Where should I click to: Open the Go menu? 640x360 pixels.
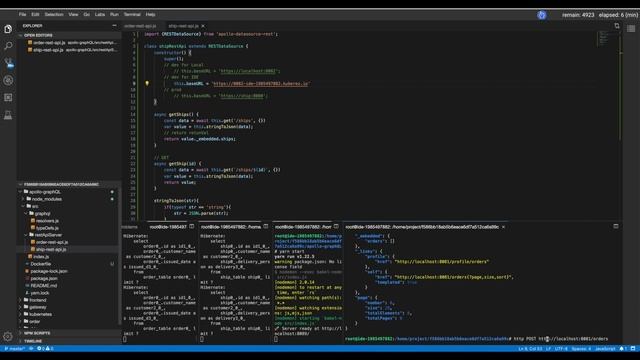[x=87, y=14]
